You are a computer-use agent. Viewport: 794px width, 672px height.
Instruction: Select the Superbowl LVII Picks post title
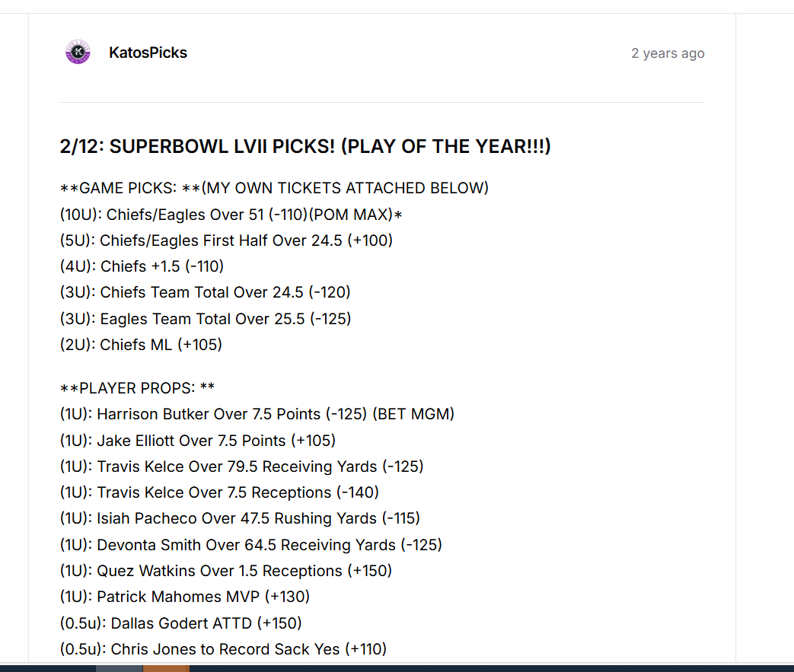click(x=305, y=146)
